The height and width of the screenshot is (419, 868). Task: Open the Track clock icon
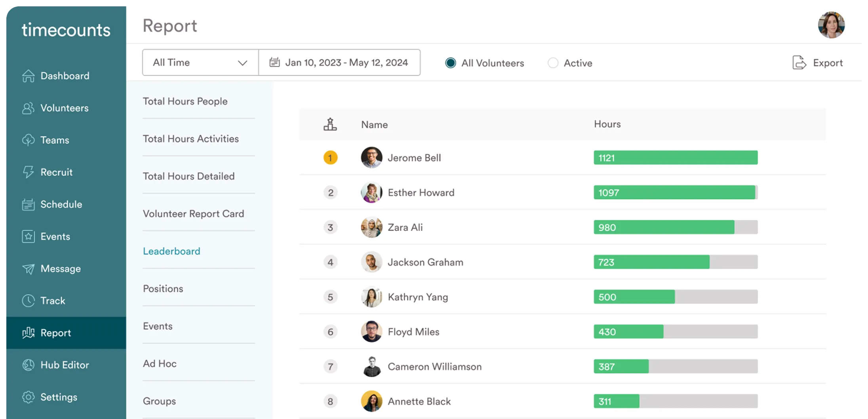[x=28, y=301]
